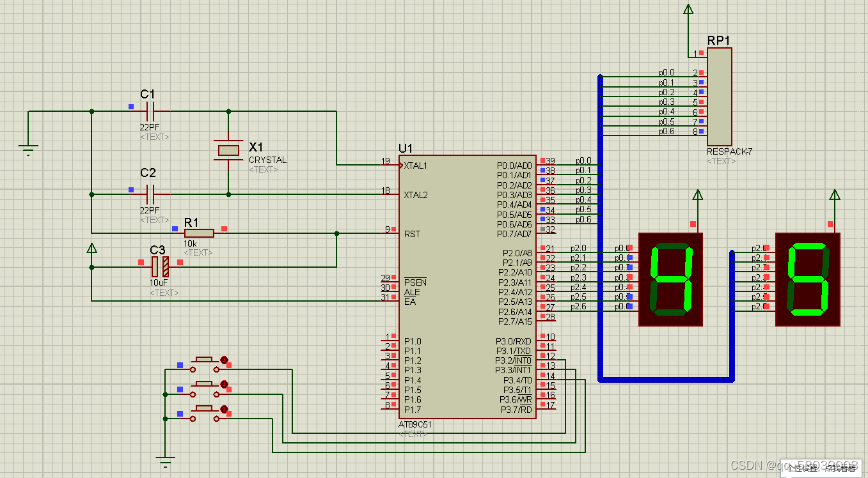Click pin 14 P3.4/T0 on U1
The height and width of the screenshot is (478, 868).
click(548, 379)
